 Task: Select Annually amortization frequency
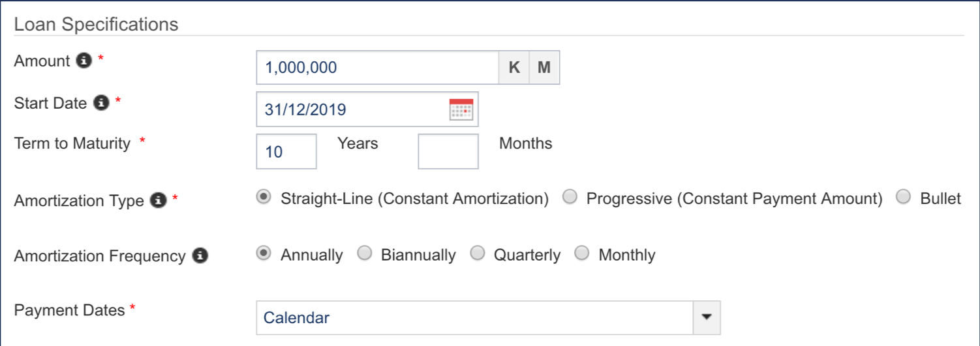pos(264,254)
